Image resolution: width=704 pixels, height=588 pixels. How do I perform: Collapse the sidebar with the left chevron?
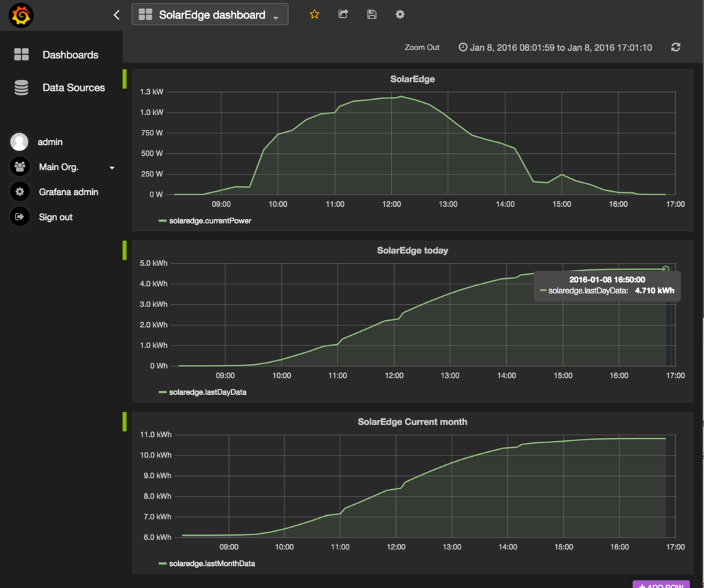point(116,15)
